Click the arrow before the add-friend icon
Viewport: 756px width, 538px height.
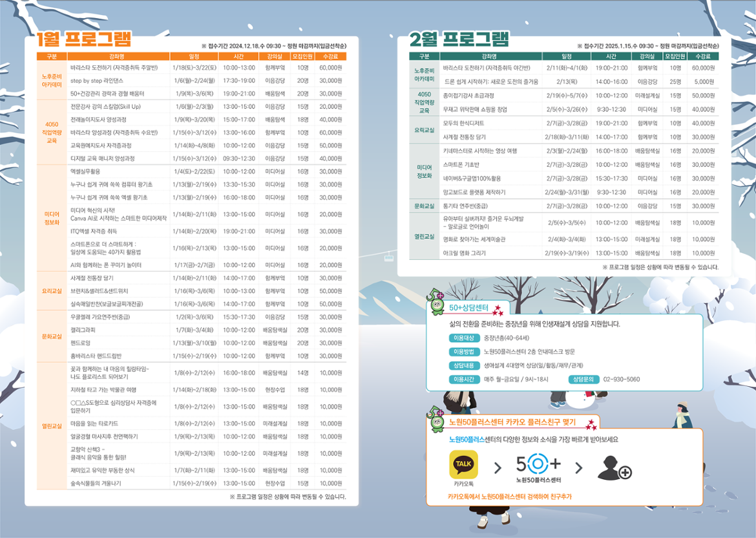coord(578,468)
